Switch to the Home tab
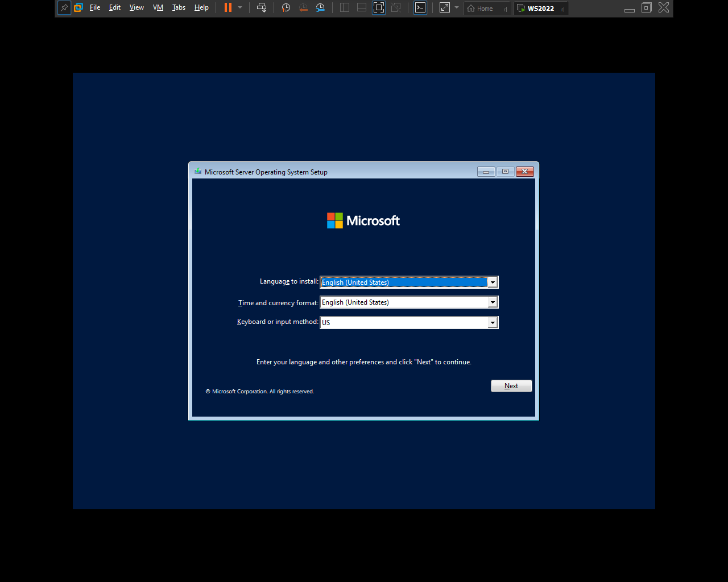The image size is (728, 582). (487, 9)
